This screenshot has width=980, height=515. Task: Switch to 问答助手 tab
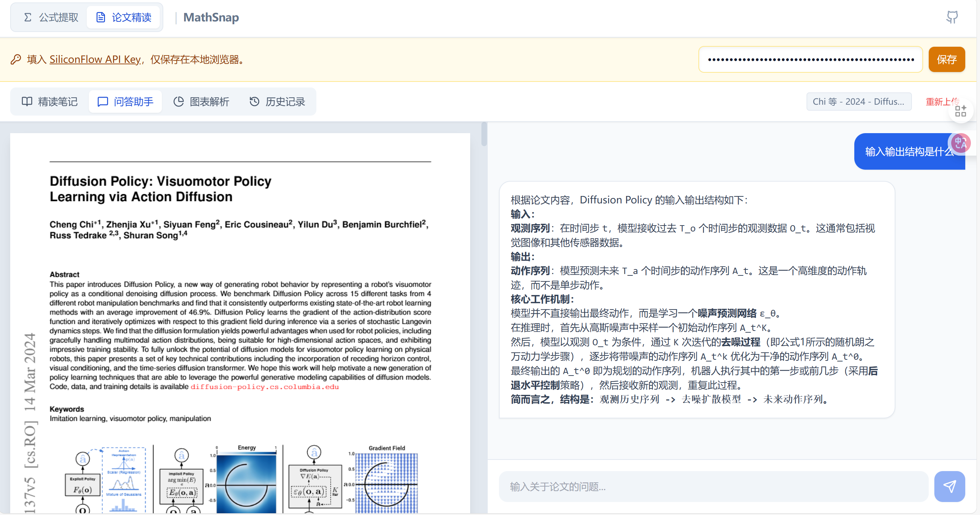(125, 102)
